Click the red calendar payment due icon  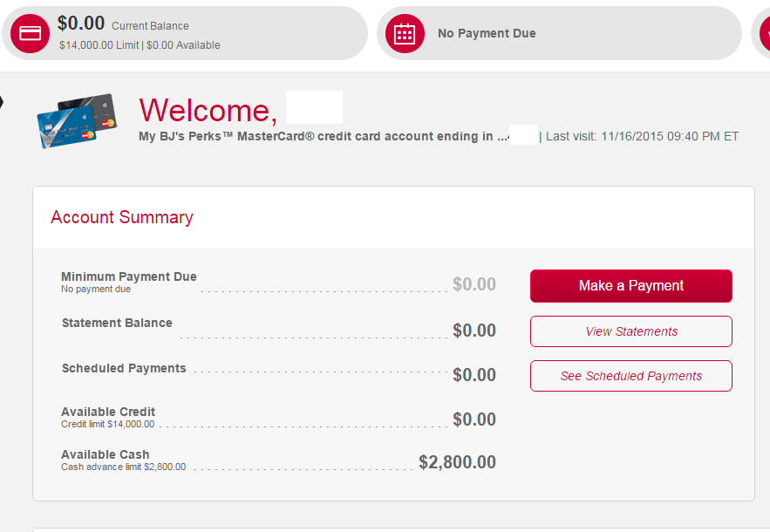pos(405,33)
